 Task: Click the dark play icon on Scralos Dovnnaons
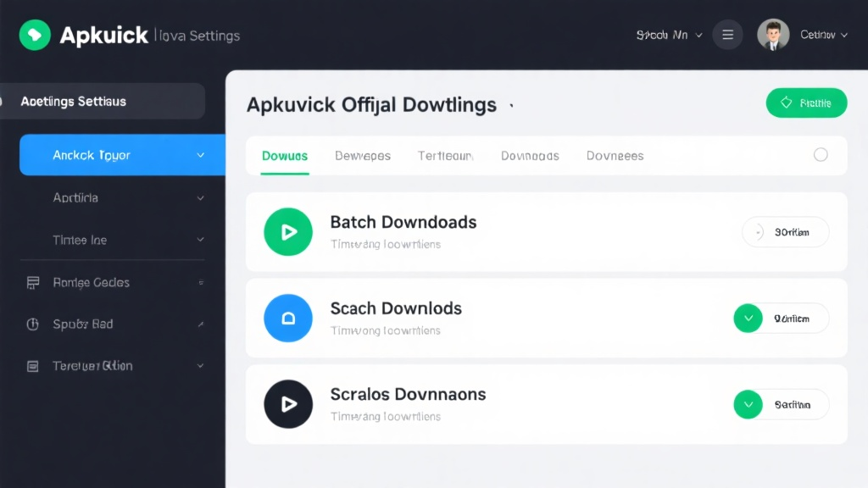(288, 404)
